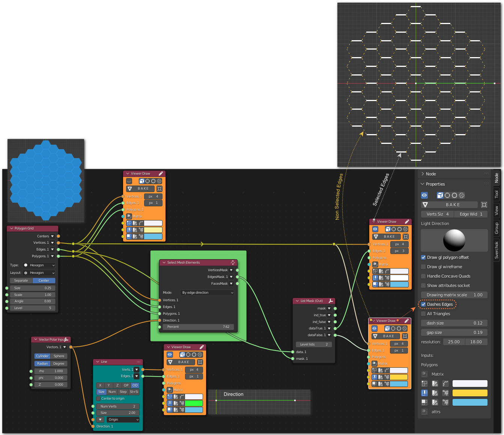Expand the Node panel section
The width and height of the screenshot is (504, 435).
tap(423, 174)
